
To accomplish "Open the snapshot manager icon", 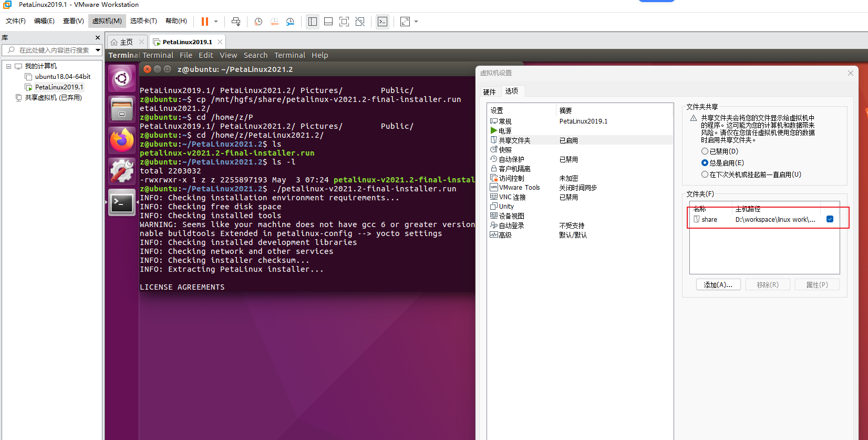I will click(x=290, y=22).
